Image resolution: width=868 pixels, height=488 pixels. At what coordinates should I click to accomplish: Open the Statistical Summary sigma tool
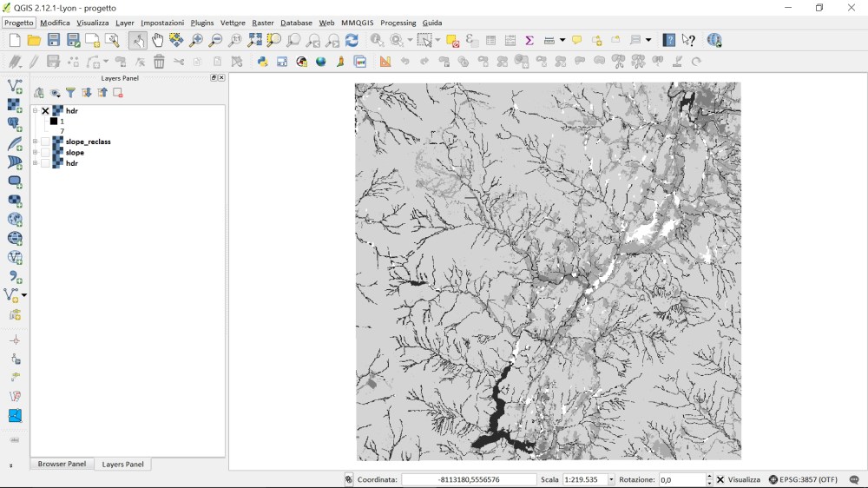point(529,40)
